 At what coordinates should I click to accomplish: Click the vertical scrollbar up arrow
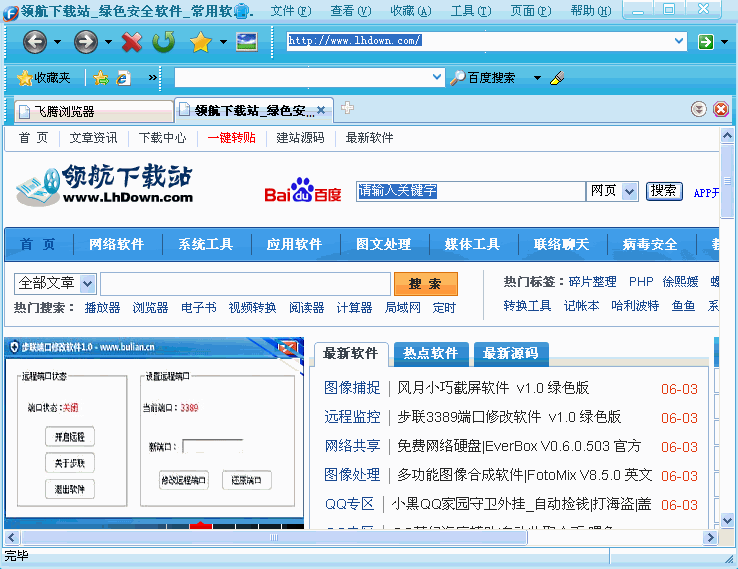(727, 135)
